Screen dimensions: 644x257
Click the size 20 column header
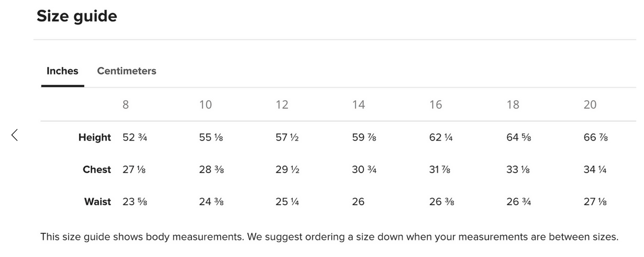(x=590, y=105)
